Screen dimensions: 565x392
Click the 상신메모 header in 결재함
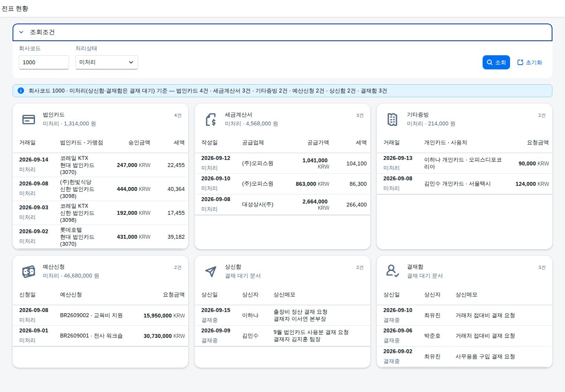click(x=467, y=295)
